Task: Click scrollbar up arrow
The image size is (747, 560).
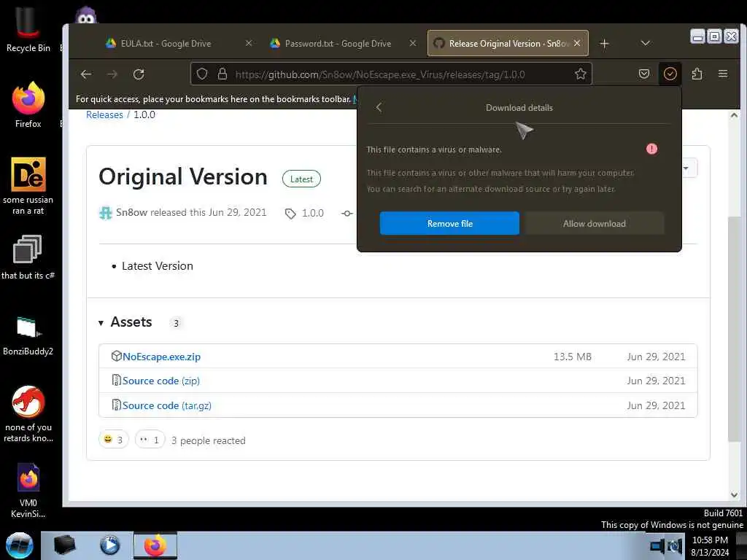Action: [734, 115]
